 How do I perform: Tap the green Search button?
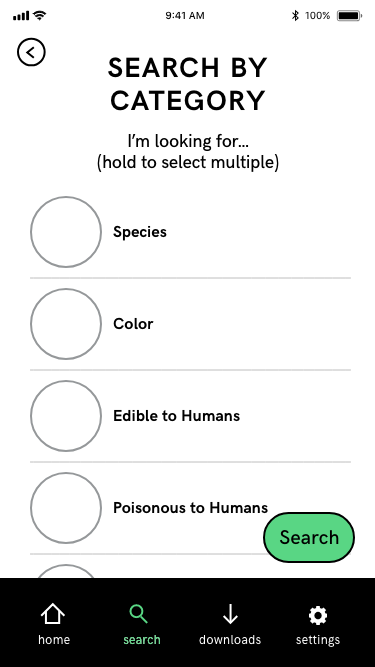309,537
